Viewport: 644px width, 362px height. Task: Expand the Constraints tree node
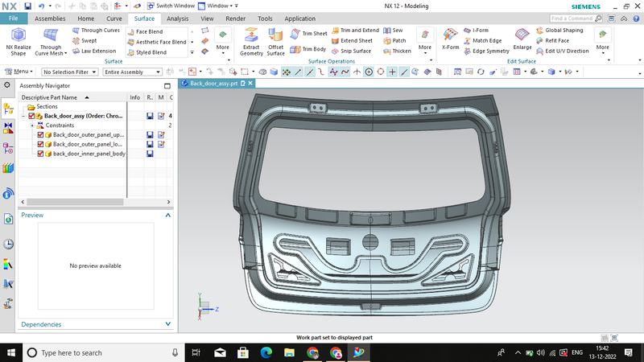[32, 125]
